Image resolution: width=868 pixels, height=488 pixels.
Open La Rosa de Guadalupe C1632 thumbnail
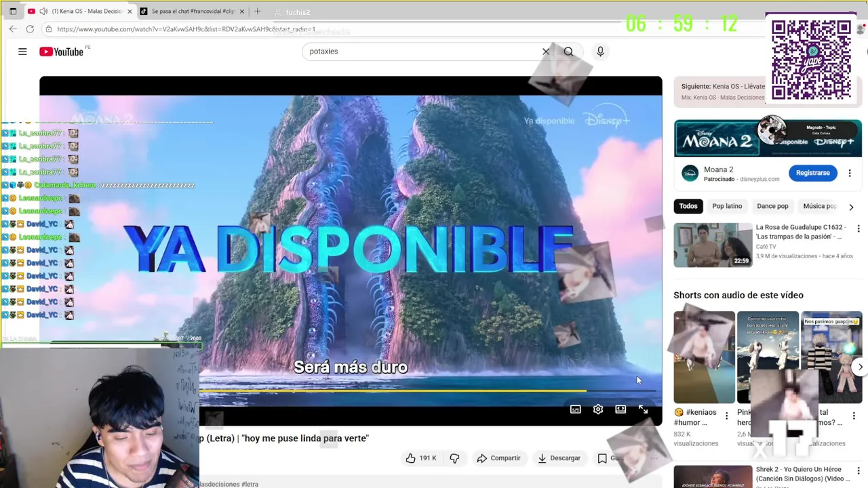click(713, 245)
